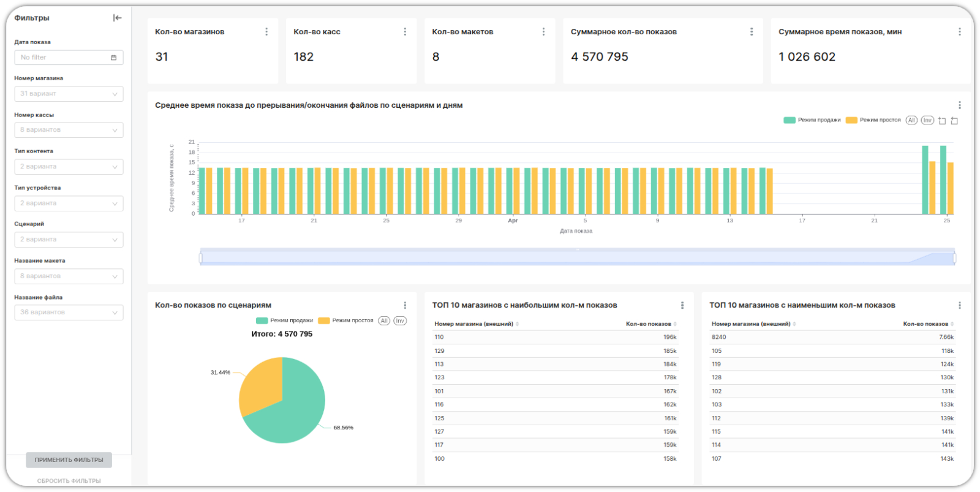Open menu for ТОП 10 наибольшим table
This screenshot has width=980, height=492.
[682, 305]
